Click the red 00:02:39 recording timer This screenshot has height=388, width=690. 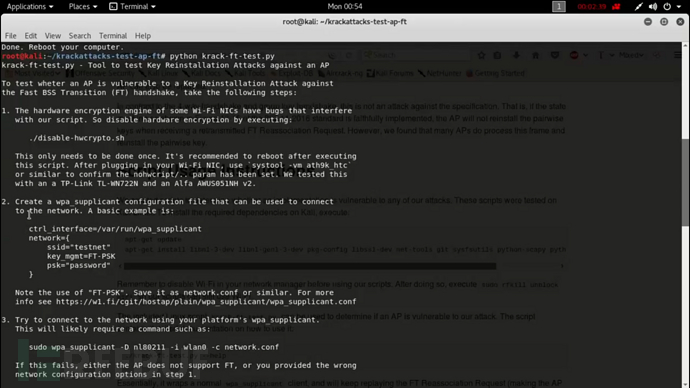pos(591,7)
